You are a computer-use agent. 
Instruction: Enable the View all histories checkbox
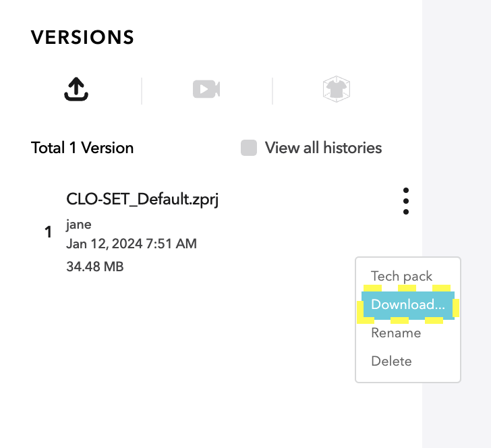click(249, 148)
